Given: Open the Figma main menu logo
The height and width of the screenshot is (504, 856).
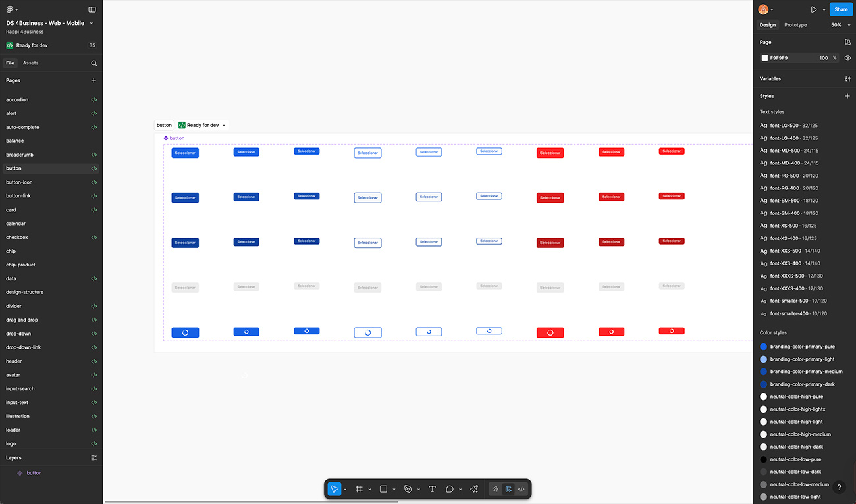Looking at the screenshot, I should point(10,9).
